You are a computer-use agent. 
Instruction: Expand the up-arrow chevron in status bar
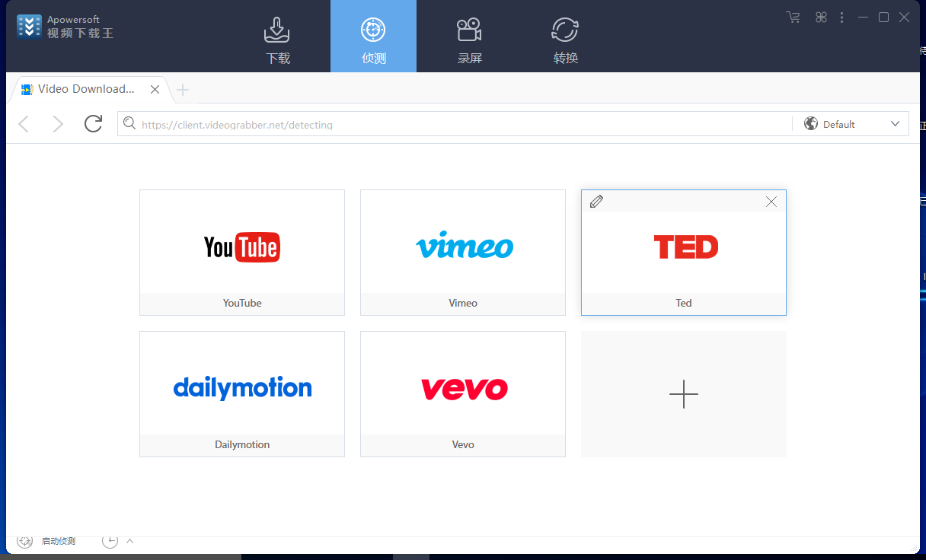(x=129, y=541)
